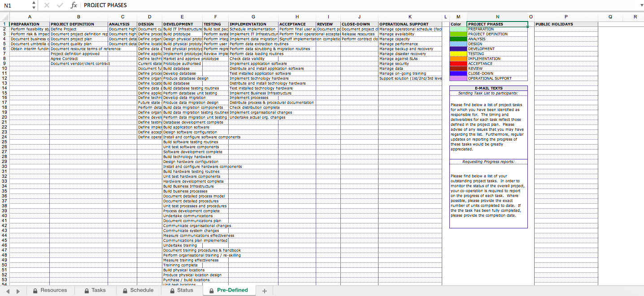
Task: Click the confirm checkmark icon in formula bar
Action: coord(60,5)
